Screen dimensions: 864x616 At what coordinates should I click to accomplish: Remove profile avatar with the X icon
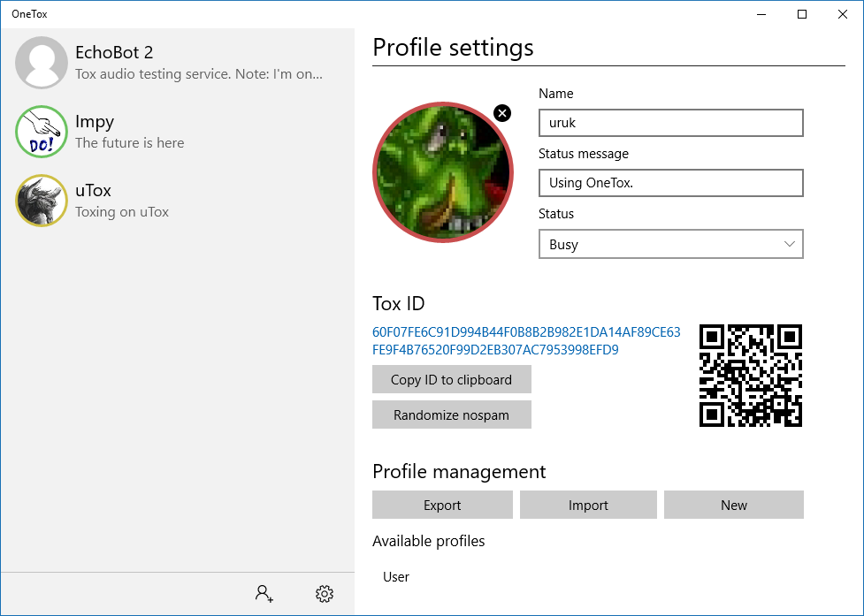point(502,113)
